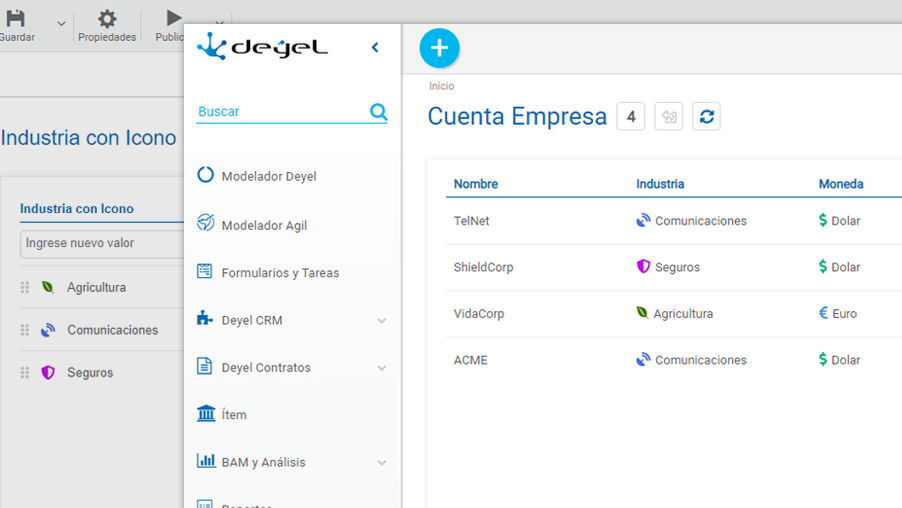Viewport: 902px width, 508px height.
Task: Click the Guardar save icon
Action: (x=16, y=18)
